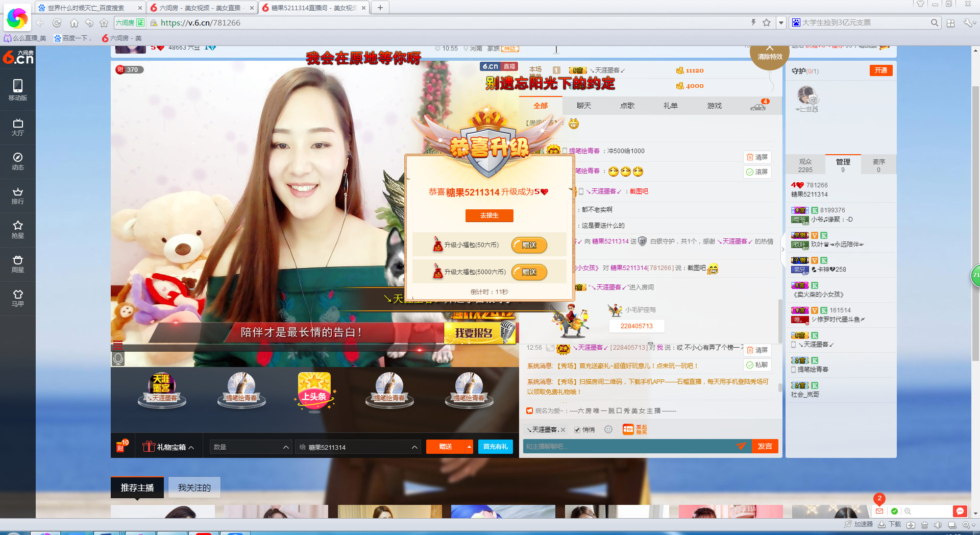Open the gift recipient 糖果5211314 dropdown

(x=358, y=447)
